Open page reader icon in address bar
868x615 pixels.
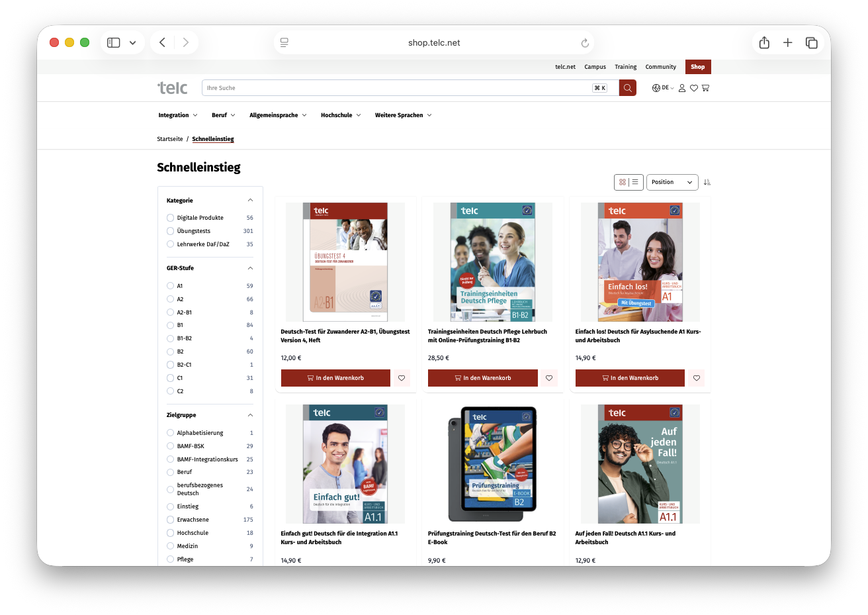[284, 42]
